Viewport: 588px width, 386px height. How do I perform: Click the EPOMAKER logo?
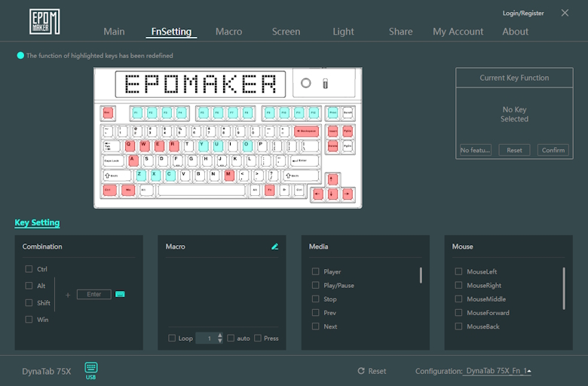tap(44, 22)
